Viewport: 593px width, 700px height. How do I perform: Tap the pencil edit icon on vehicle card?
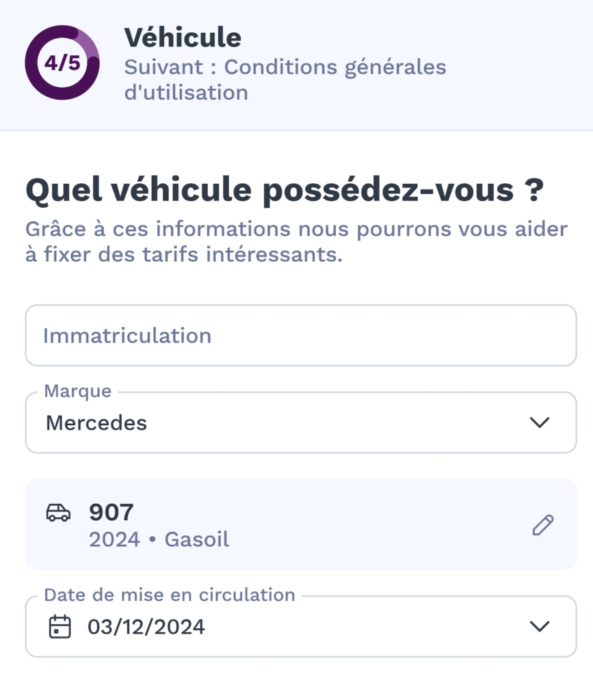click(x=542, y=525)
